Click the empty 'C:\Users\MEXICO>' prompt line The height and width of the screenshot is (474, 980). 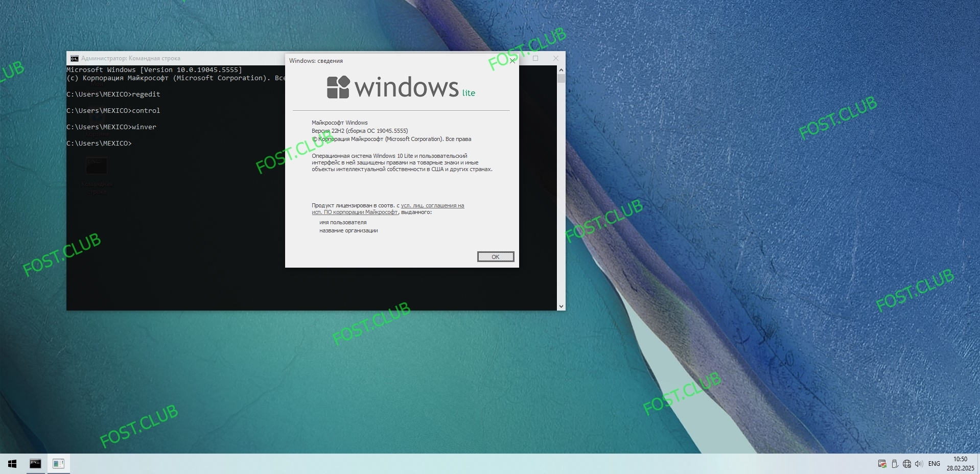coord(99,144)
